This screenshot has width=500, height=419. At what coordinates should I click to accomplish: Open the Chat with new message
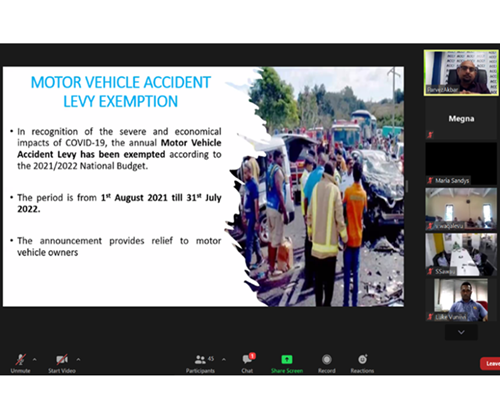coord(248,363)
